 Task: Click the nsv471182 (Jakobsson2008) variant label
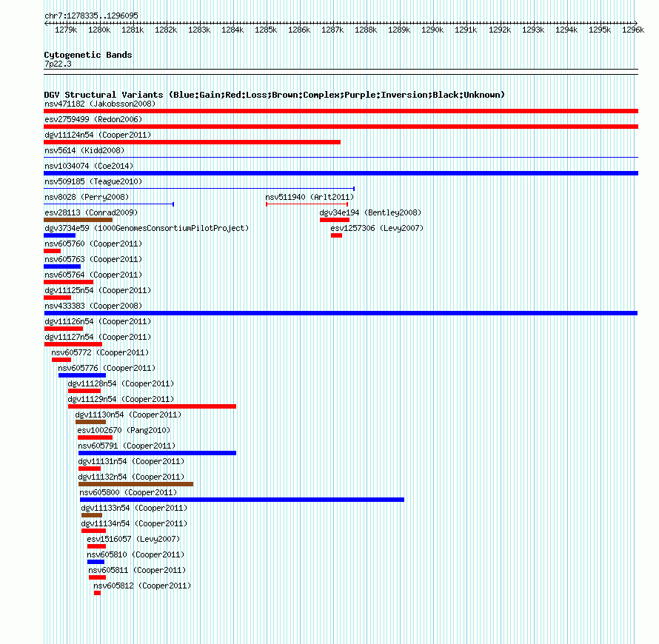point(100,104)
